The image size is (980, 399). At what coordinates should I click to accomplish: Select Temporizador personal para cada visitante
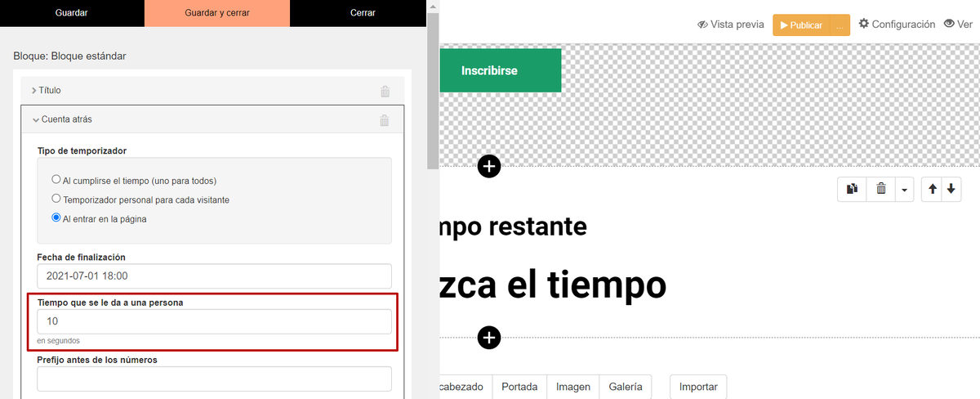point(56,199)
